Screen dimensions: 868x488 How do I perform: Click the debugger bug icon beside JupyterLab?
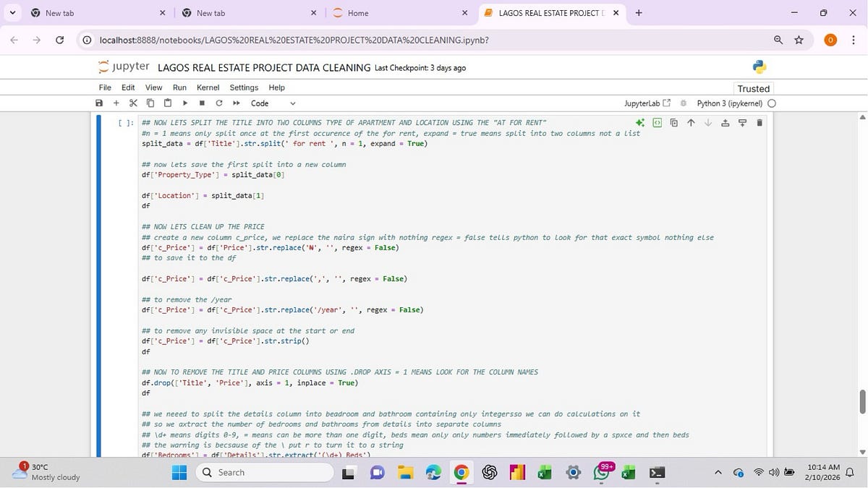coord(683,103)
